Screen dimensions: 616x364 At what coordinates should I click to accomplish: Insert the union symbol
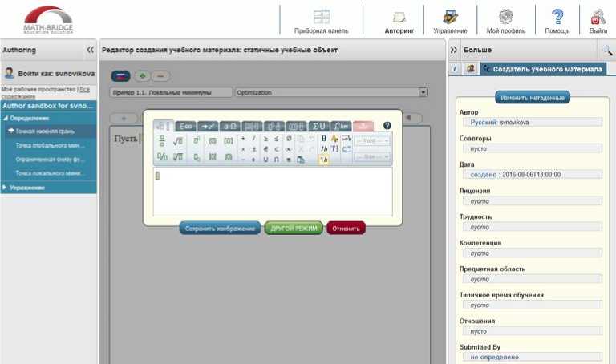click(265, 160)
